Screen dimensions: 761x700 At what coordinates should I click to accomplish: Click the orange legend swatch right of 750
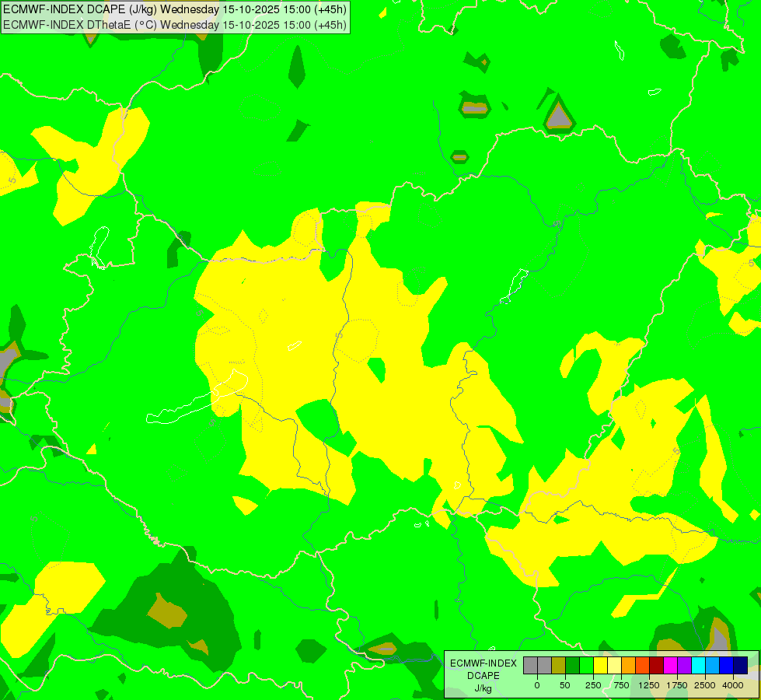tap(629, 666)
